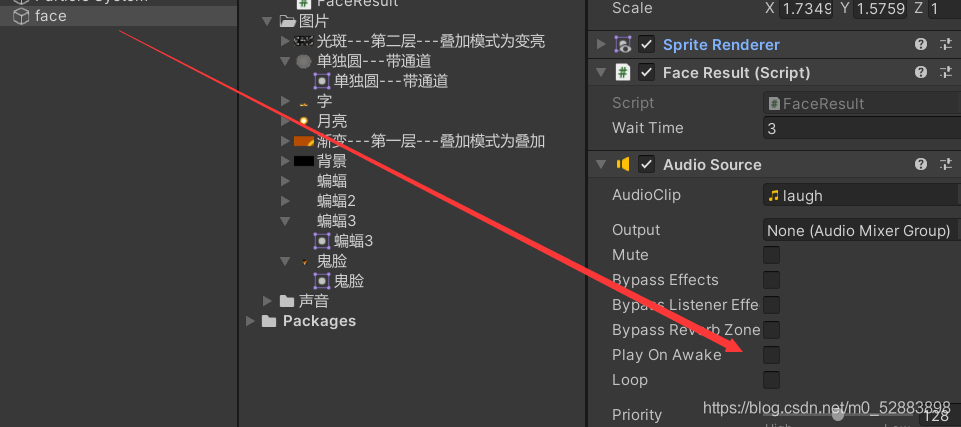Click the 渐变 orange texture thumbnail
961x427 pixels.
click(304, 142)
